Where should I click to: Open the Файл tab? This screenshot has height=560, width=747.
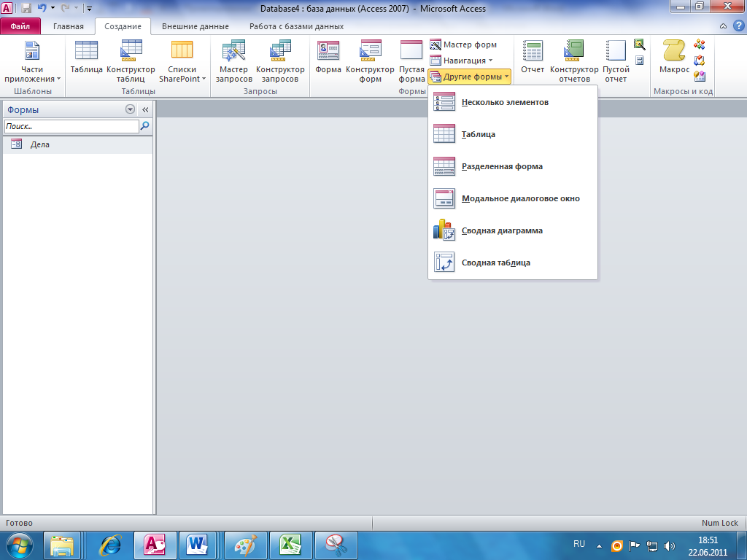[x=20, y=26]
